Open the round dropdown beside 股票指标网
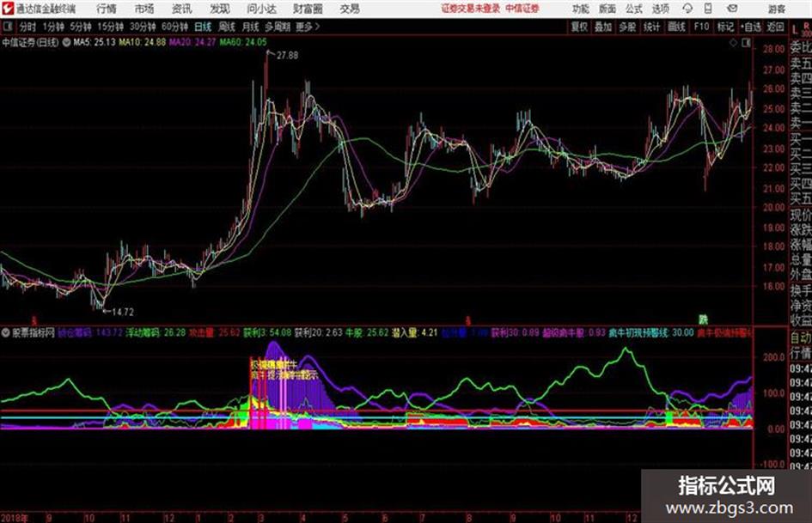The height and width of the screenshot is (523, 812). 6,332
